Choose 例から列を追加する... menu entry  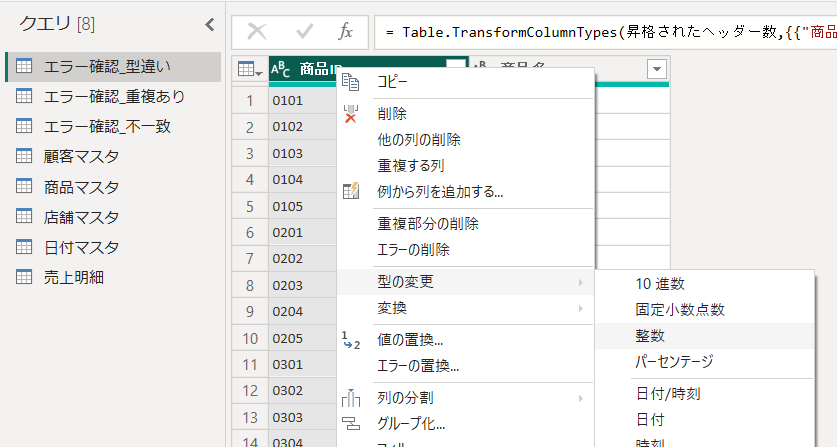pos(466,192)
